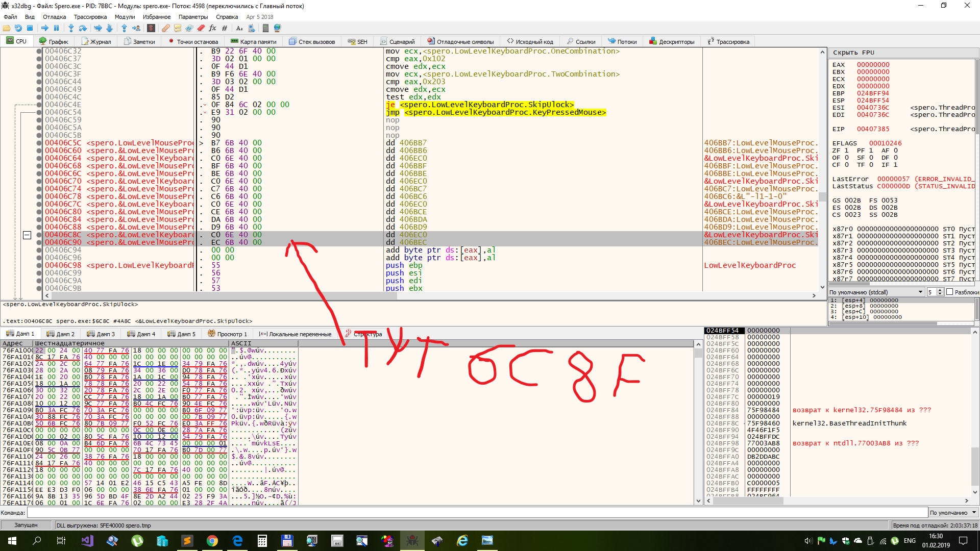
Task: Open the Отладка menu
Action: point(54,17)
